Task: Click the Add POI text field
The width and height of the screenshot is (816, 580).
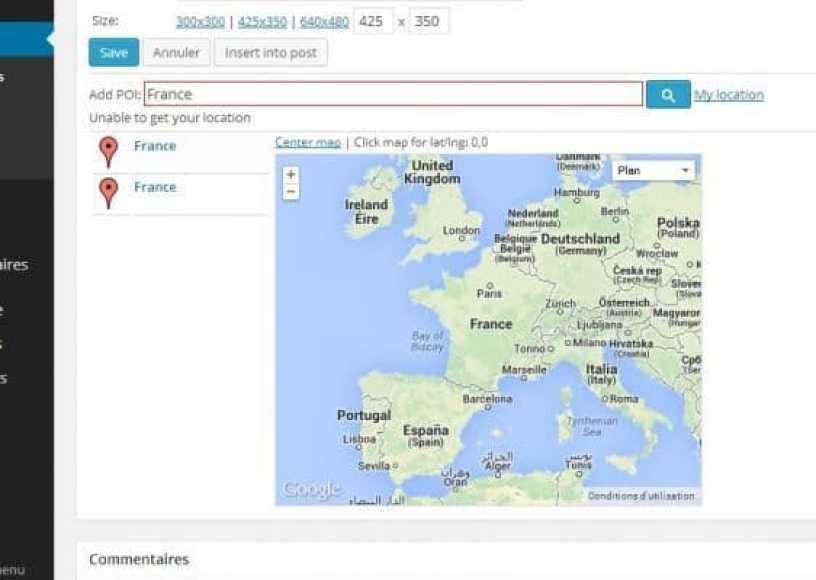Action: (x=393, y=94)
